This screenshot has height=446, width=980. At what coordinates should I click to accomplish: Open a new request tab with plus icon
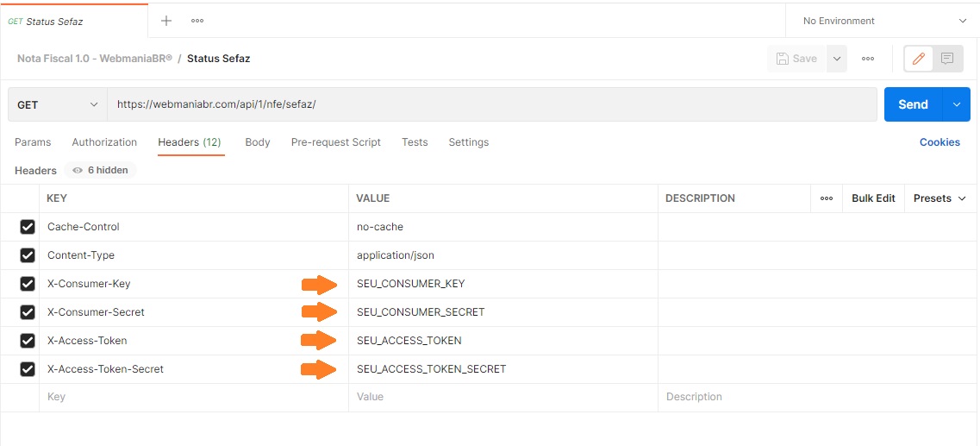coord(166,21)
